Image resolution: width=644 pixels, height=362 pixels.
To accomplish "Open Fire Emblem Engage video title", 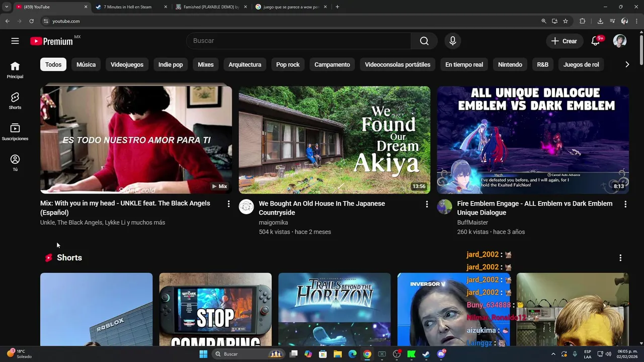I will coord(535,208).
